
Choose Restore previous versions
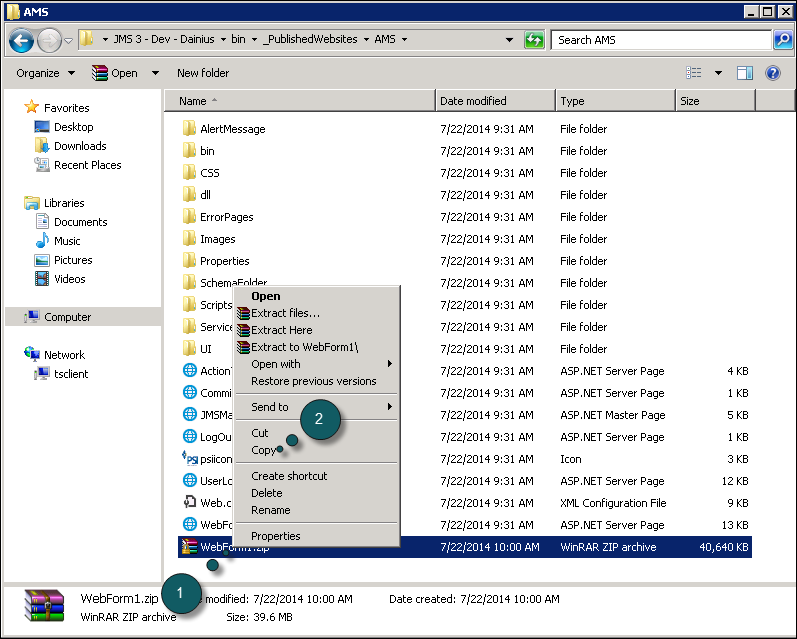pos(314,381)
